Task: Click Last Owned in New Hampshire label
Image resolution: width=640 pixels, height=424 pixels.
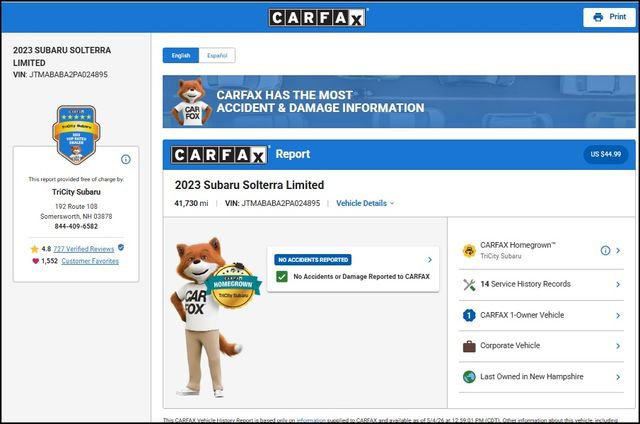Action: (x=531, y=377)
